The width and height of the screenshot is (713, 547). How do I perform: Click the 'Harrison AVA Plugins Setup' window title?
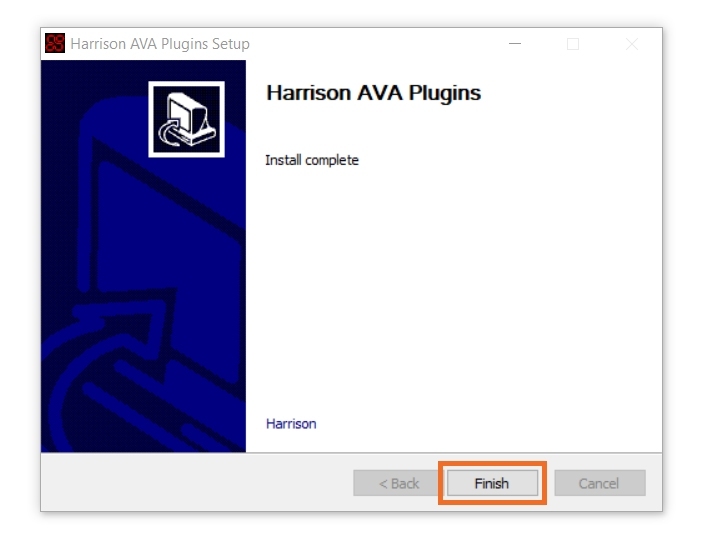[x=160, y=44]
